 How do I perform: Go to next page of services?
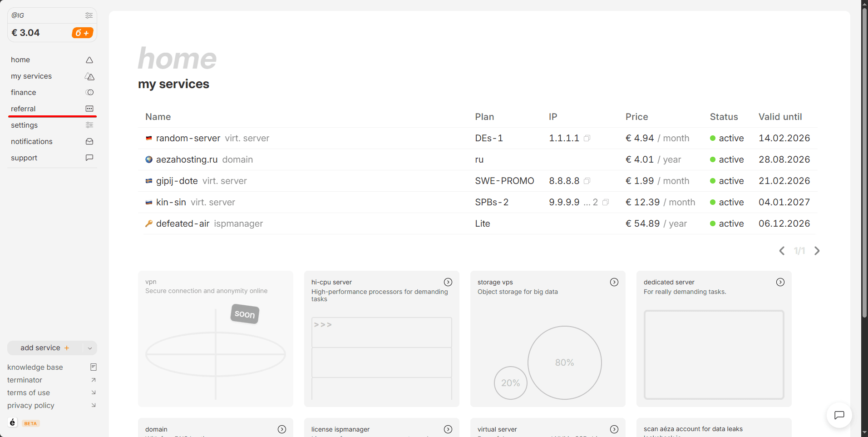[817, 251]
